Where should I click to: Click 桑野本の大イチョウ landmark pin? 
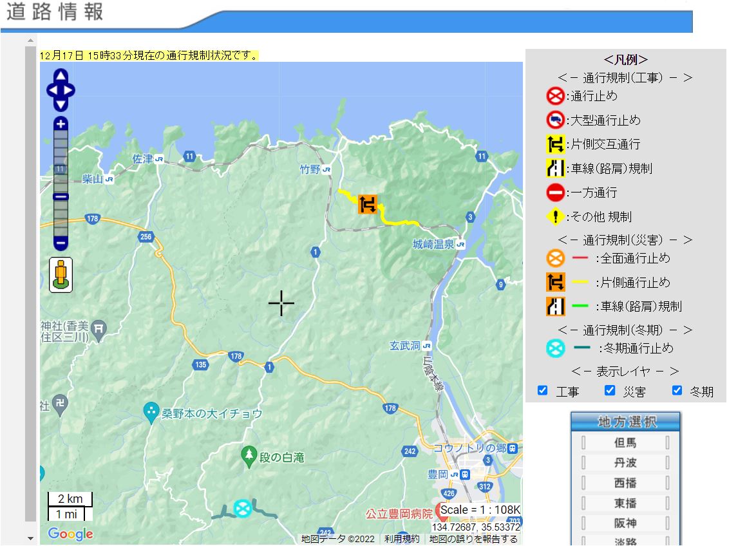pyautogui.click(x=151, y=413)
